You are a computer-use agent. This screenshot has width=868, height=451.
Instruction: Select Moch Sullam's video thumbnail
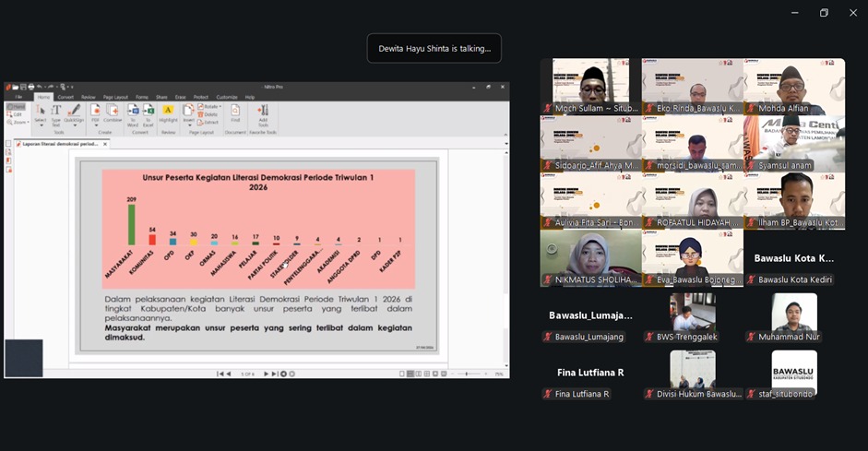(590, 87)
